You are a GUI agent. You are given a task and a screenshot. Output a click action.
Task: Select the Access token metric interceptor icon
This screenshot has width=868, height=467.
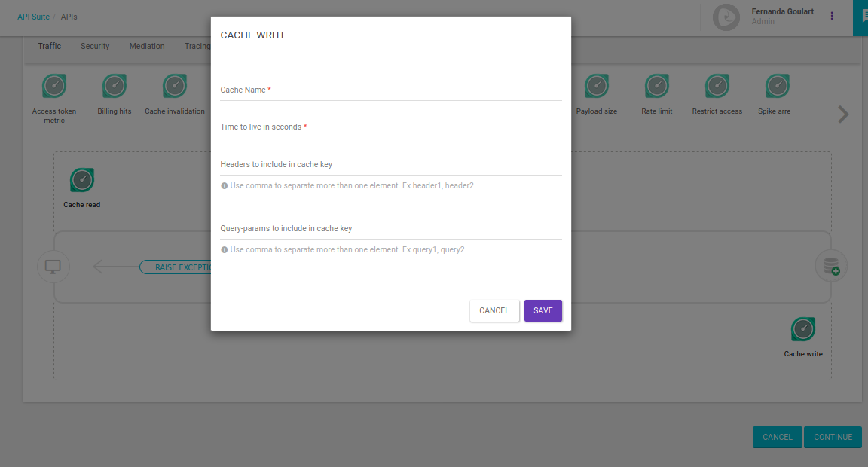(x=54, y=87)
